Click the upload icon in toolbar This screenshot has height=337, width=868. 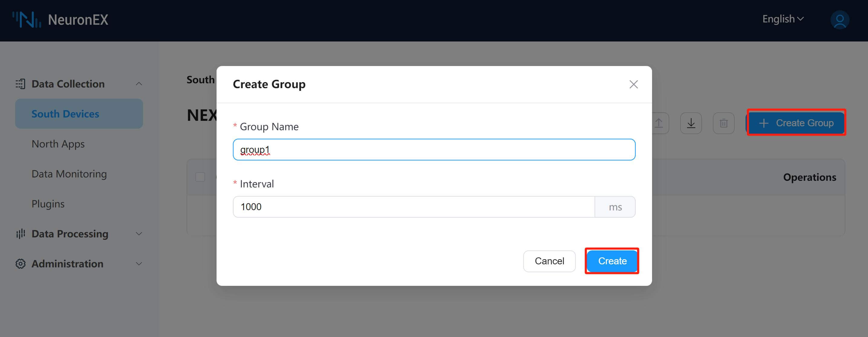pyautogui.click(x=659, y=123)
